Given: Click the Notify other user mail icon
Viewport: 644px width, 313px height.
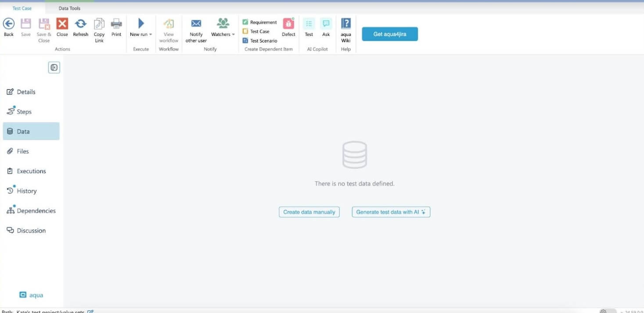Looking at the screenshot, I should pyautogui.click(x=195, y=24).
